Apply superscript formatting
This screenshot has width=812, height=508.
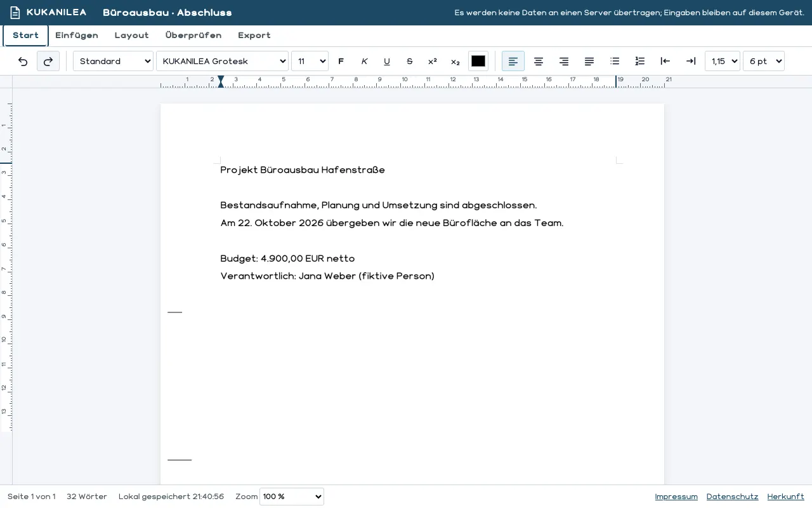click(x=433, y=61)
